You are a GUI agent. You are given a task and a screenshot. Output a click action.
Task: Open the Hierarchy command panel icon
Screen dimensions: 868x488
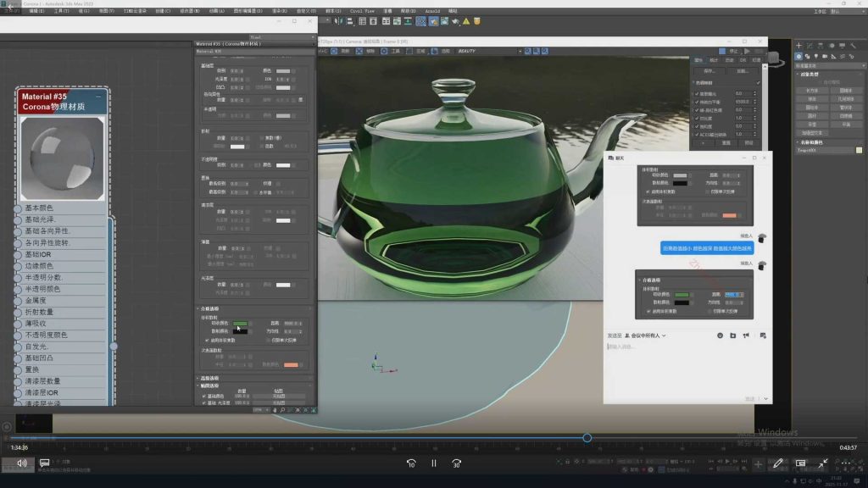821,46
